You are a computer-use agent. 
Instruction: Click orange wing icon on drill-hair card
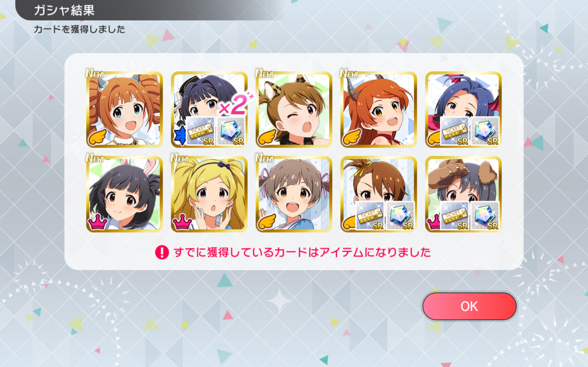click(x=97, y=137)
